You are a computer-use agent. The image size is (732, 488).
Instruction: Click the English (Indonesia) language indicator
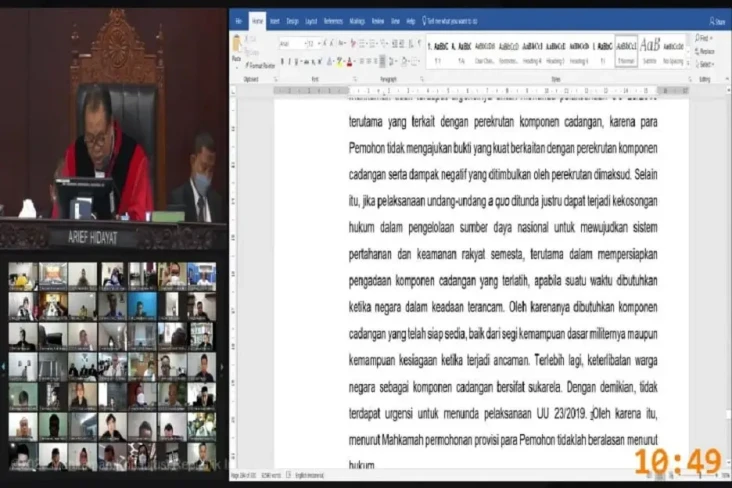pos(310,475)
